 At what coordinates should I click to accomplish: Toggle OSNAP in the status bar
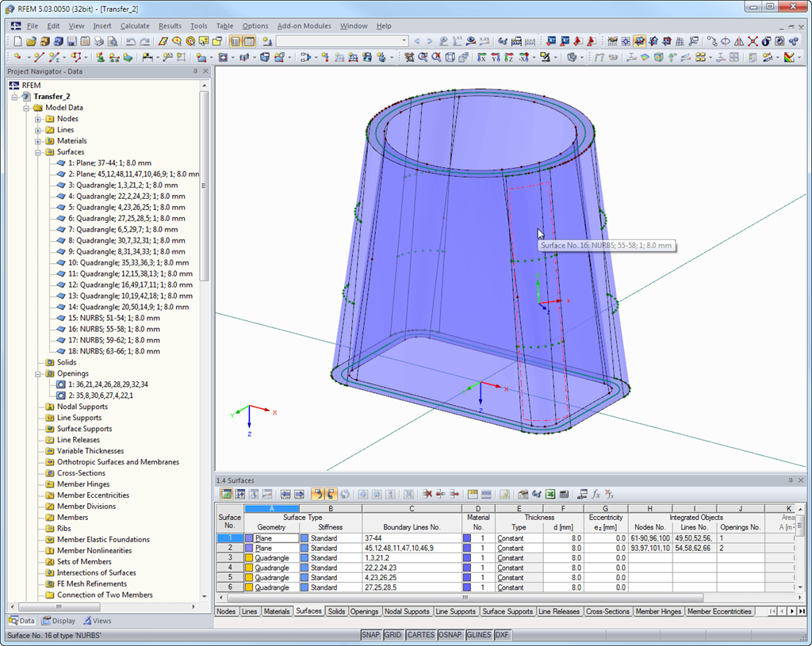coord(450,636)
